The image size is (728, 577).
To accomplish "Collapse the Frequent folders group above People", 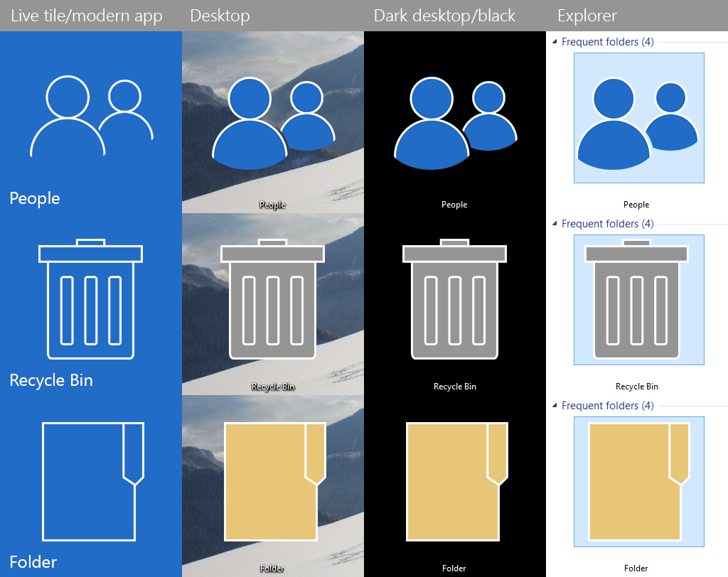I will click(x=555, y=42).
